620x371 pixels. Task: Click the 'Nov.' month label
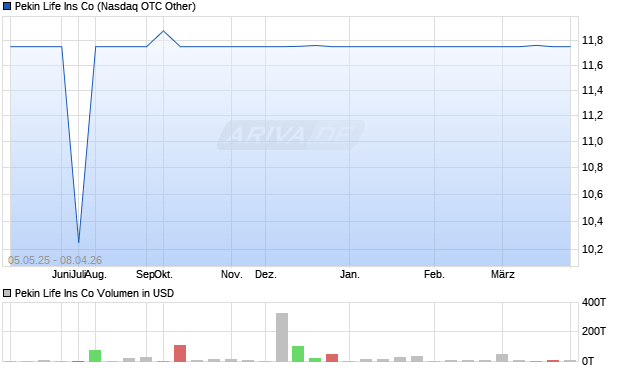click(232, 274)
